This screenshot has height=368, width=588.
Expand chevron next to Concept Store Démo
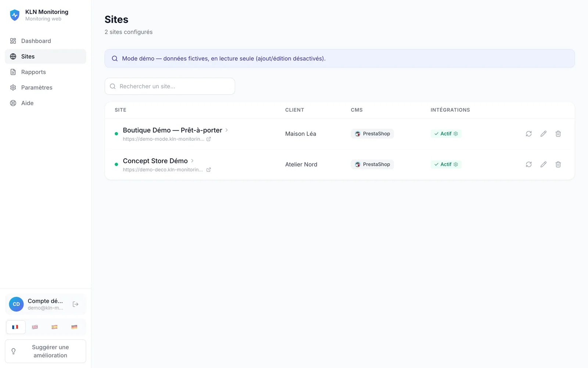pos(192,161)
